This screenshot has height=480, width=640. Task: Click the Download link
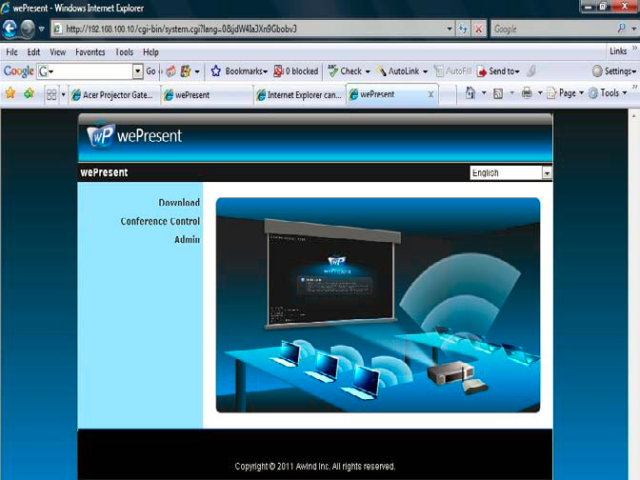(179, 202)
